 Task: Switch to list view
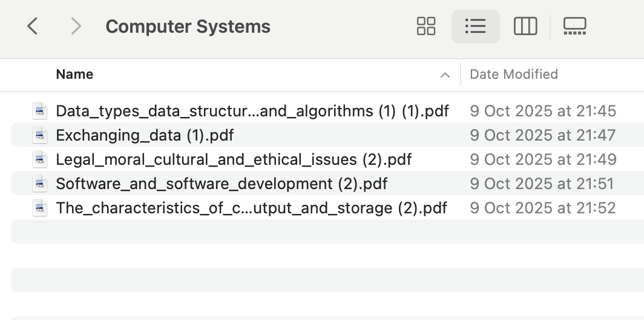click(476, 27)
